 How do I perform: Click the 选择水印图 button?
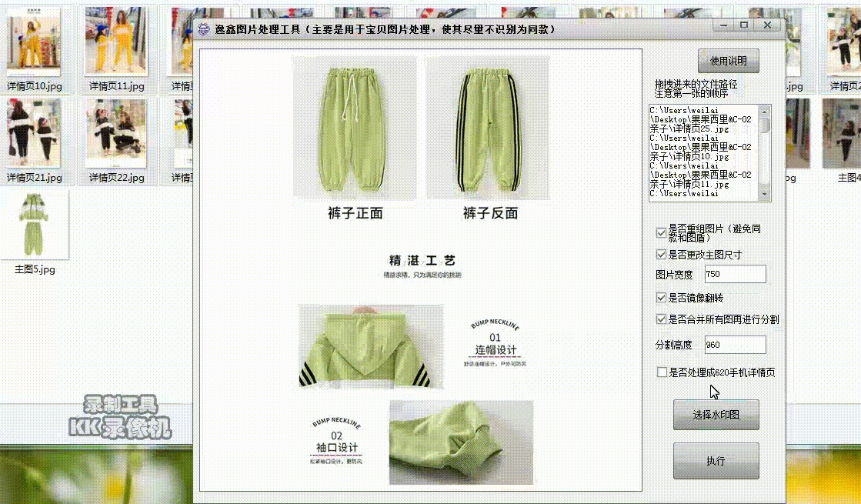tap(716, 415)
